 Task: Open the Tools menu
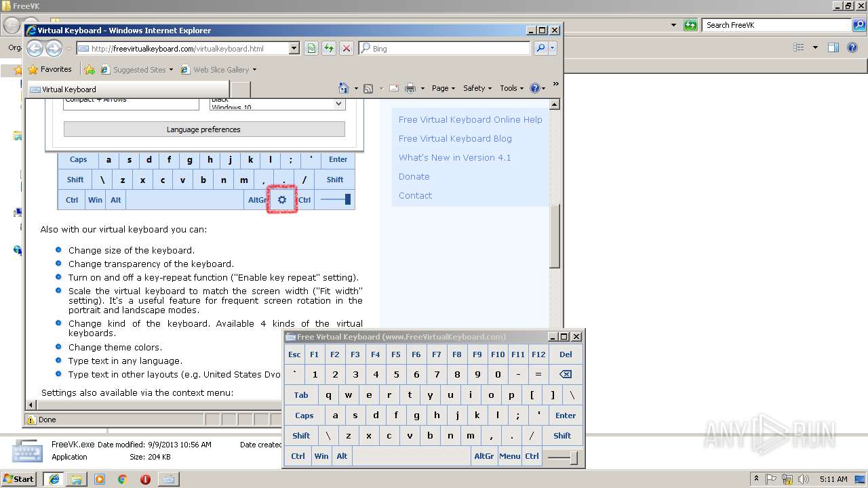[512, 88]
